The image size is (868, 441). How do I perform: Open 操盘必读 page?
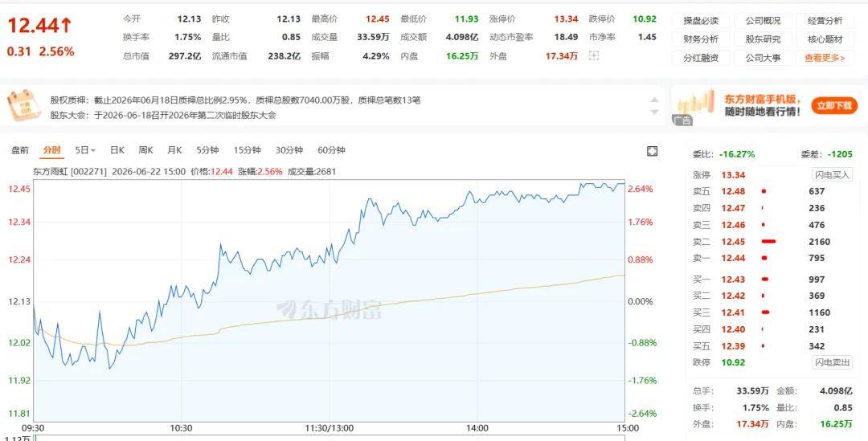pos(701,21)
